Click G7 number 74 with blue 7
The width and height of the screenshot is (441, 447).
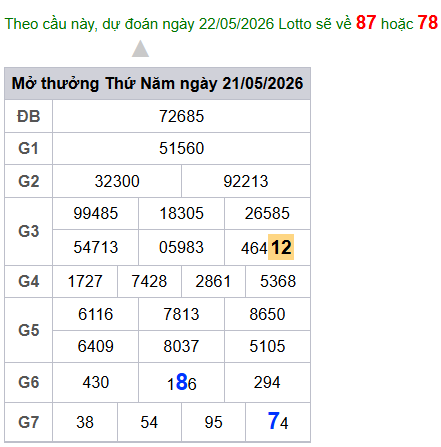(278, 421)
